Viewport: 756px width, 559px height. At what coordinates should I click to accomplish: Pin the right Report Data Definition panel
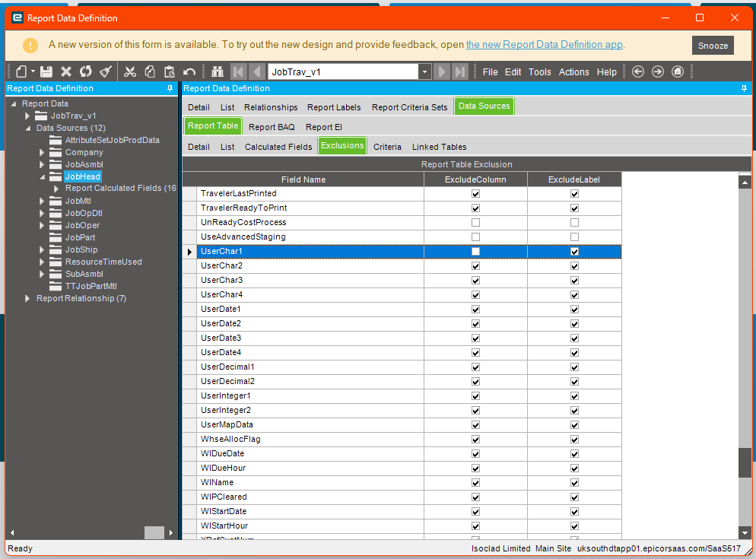744,88
